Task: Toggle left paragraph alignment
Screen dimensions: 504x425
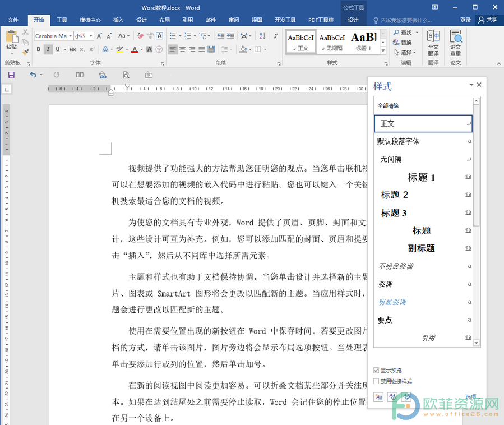Action: [173, 49]
